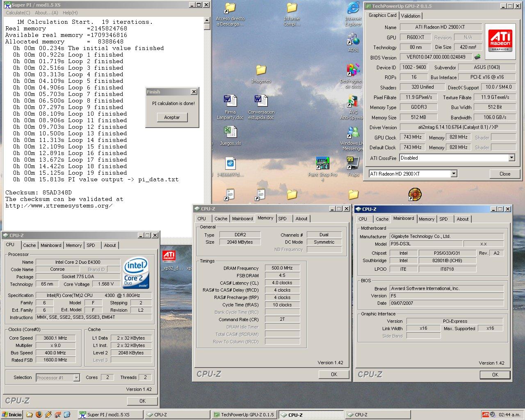Click Mainboard tab in CPU-Z Memory window

242,219
